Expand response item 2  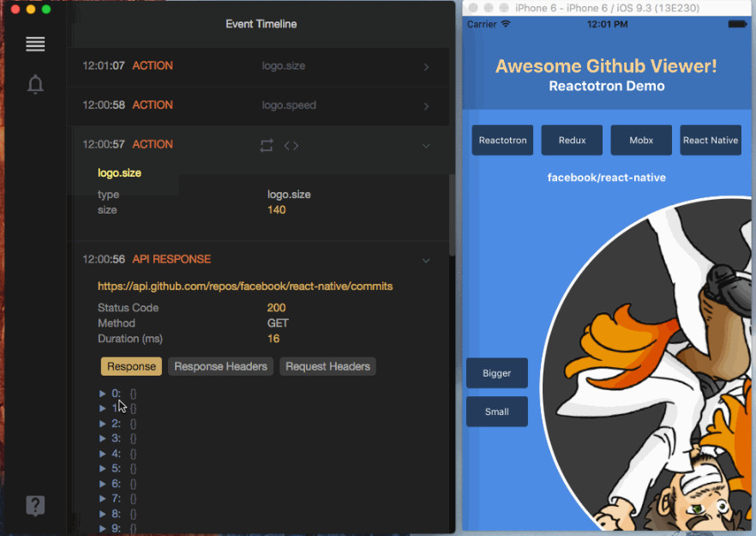coord(102,424)
